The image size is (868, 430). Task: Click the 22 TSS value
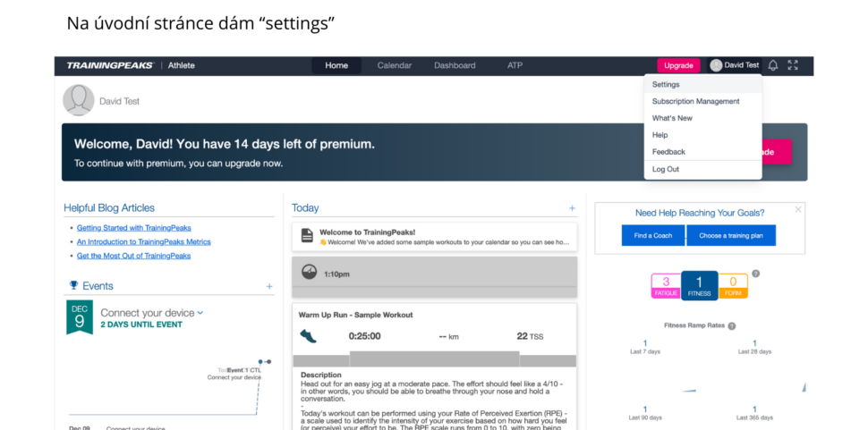point(530,336)
